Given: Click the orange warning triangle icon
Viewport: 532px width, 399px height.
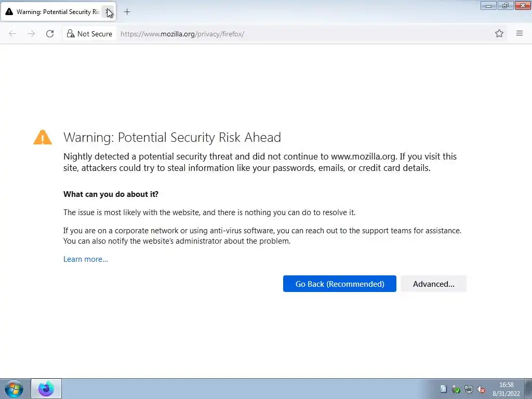Looking at the screenshot, I should (43, 137).
